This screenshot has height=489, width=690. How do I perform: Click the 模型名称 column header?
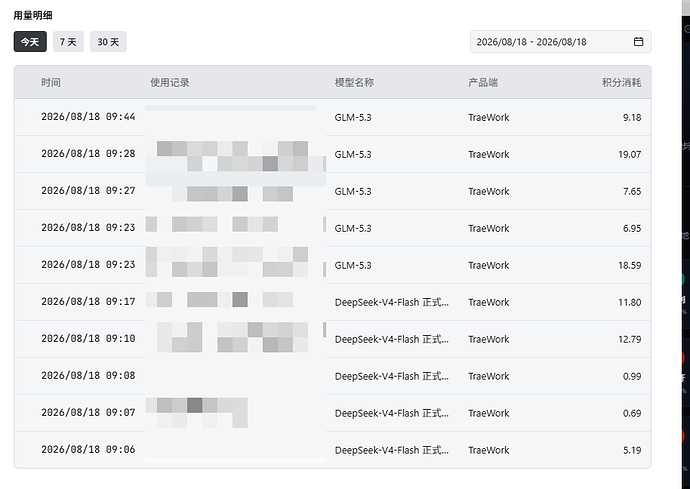[x=354, y=82]
